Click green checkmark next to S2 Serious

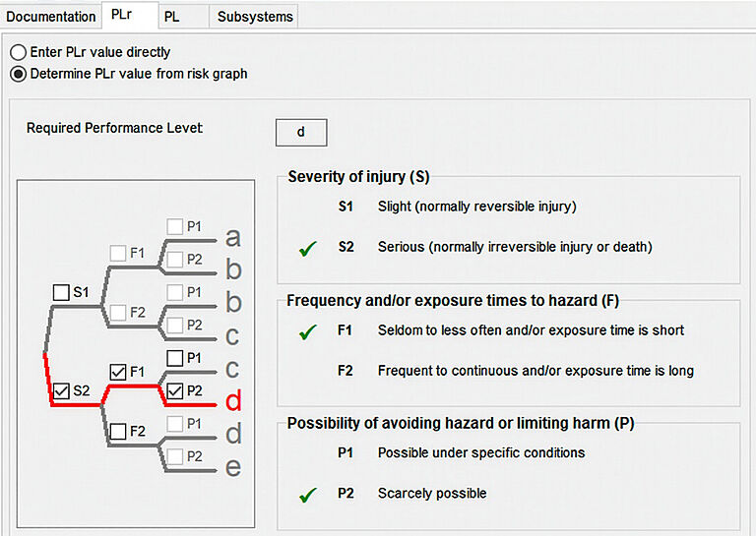[x=308, y=248]
